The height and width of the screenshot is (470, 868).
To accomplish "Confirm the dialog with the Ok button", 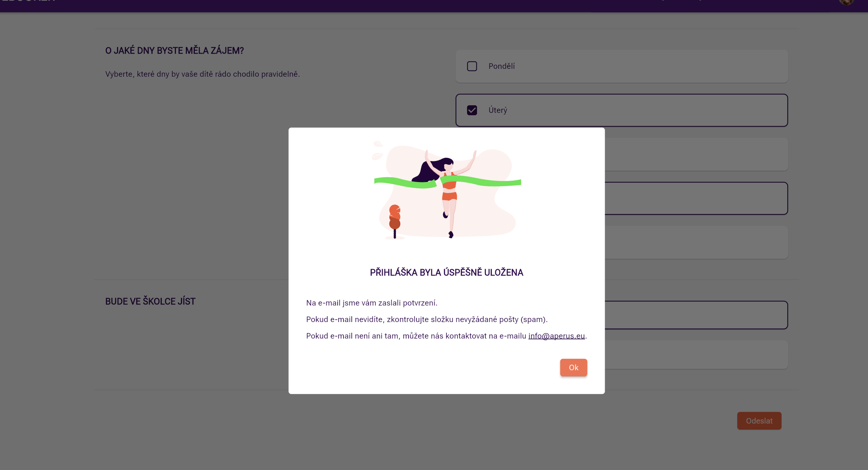I will 573,367.
